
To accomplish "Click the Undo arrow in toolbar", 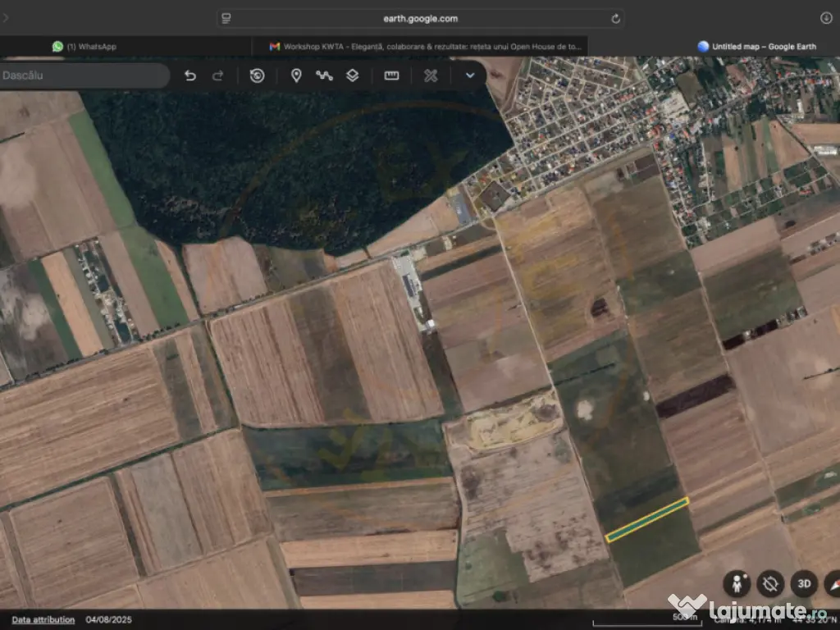I will point(190,75).
